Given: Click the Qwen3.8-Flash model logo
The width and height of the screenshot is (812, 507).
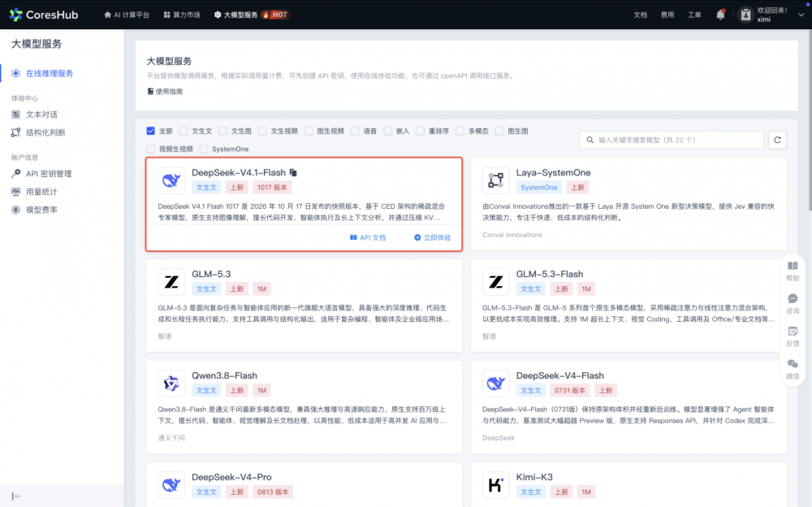Looking at the screenshot, I should coord(171,383).
